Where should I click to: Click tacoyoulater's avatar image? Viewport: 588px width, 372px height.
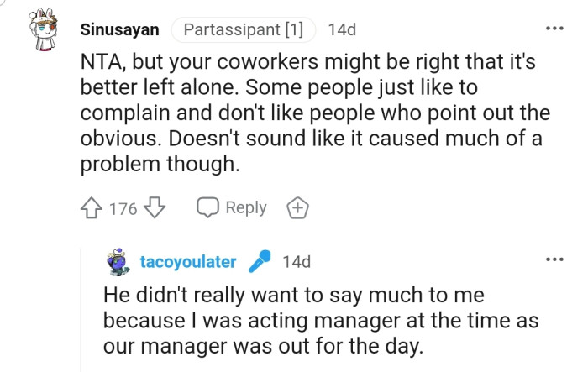(120, 262)
